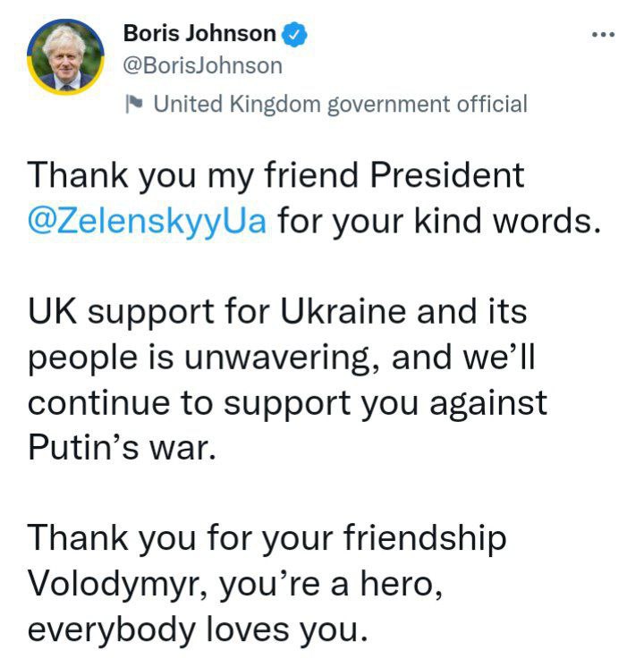Screen dimensions: 644x658
Task: Click the government official flag icon
Action: click(x=133, y=104)
